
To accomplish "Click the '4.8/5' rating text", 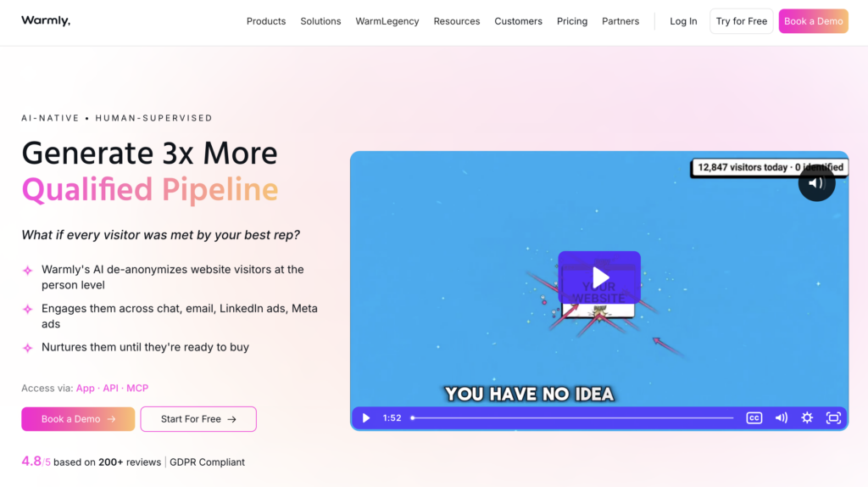I will [x=36, y=462].
